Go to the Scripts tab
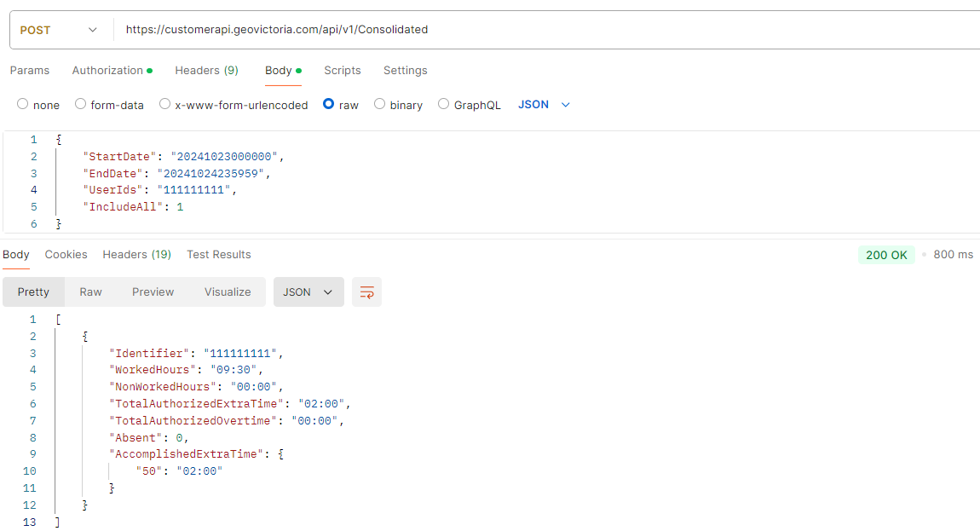The height and width of the screenshot is (531, 980). pos(343,71)
